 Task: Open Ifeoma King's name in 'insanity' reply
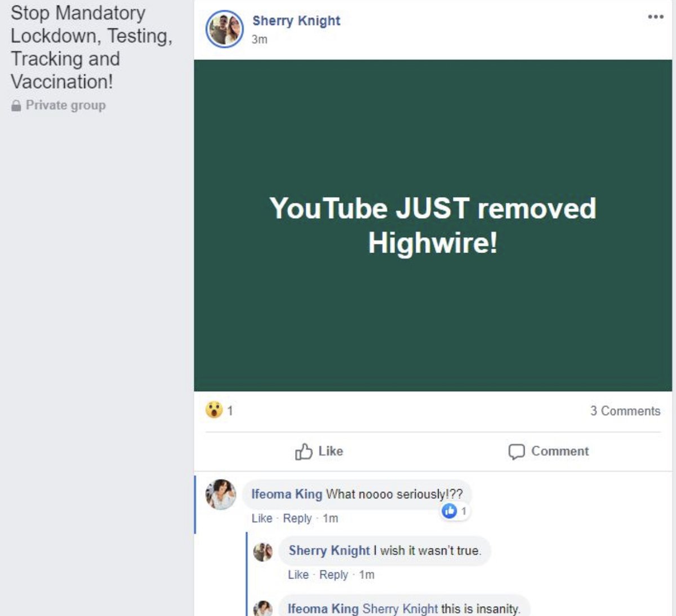pos(323,609)
